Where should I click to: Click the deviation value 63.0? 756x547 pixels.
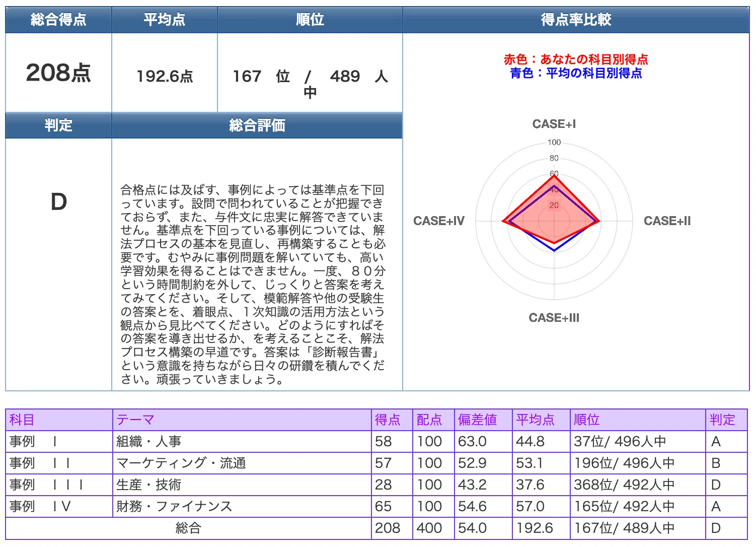[x=483, y=441]
